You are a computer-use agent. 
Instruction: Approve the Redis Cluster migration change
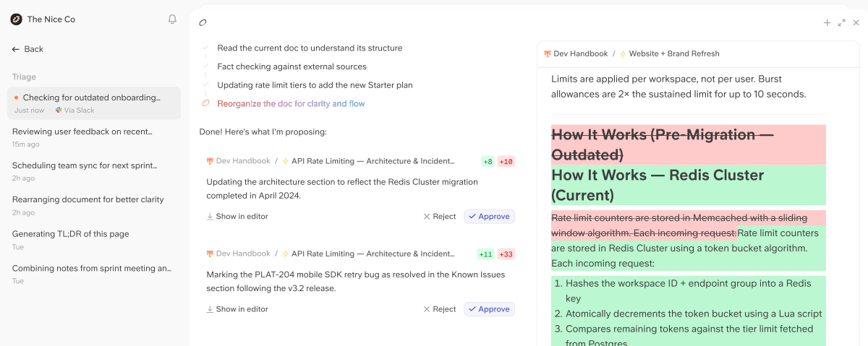[489, 216]
